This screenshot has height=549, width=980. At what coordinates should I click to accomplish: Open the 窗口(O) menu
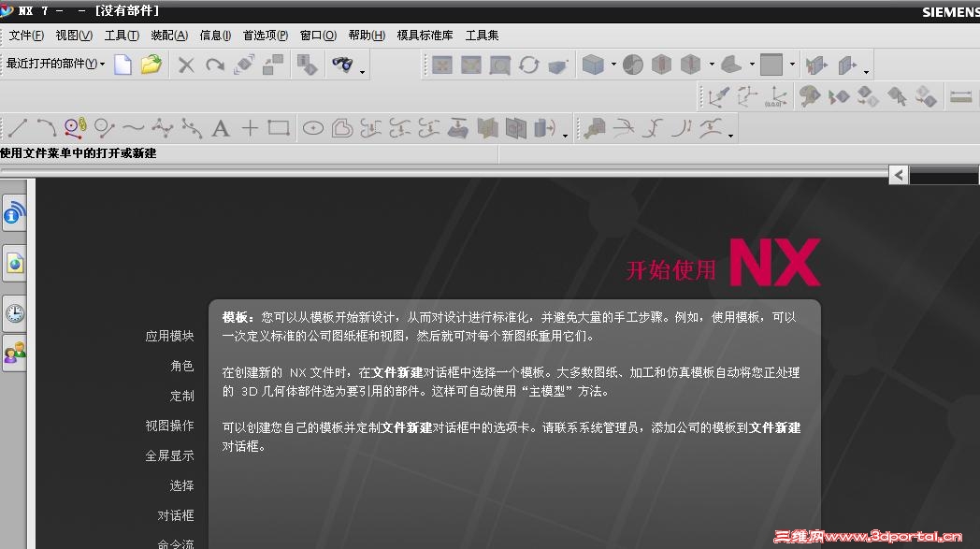318,36
